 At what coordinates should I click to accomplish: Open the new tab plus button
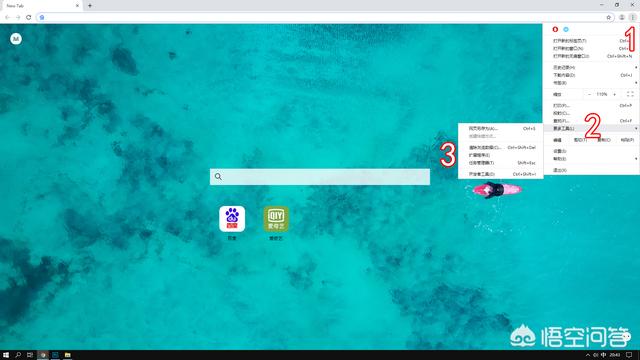(x=90, y=6)
